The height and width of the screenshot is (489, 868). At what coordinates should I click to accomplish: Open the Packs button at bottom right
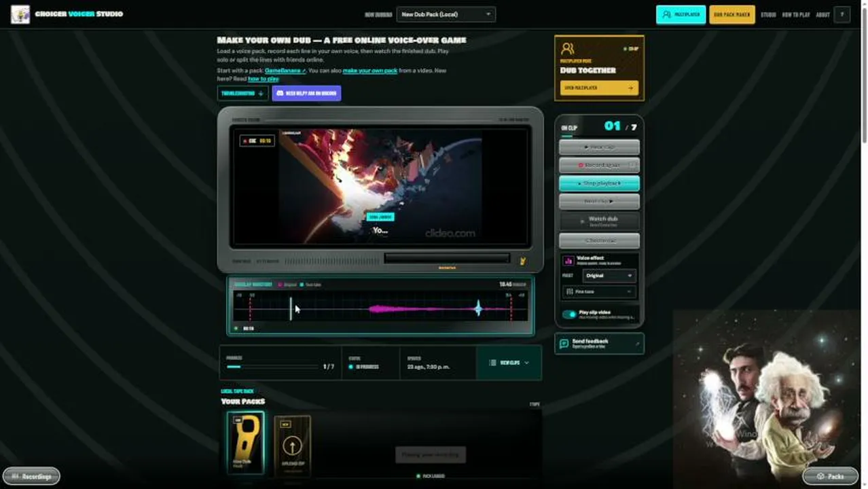tap(830, 476)
